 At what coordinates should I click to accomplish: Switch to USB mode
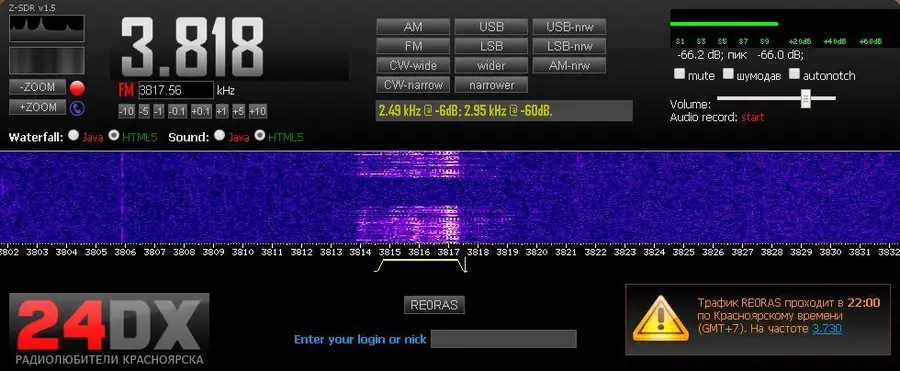[x=491, y=27]
